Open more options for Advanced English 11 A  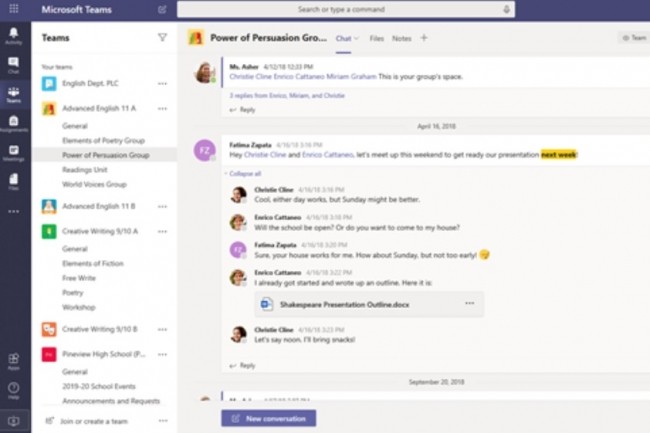click(x=162, y=109)
